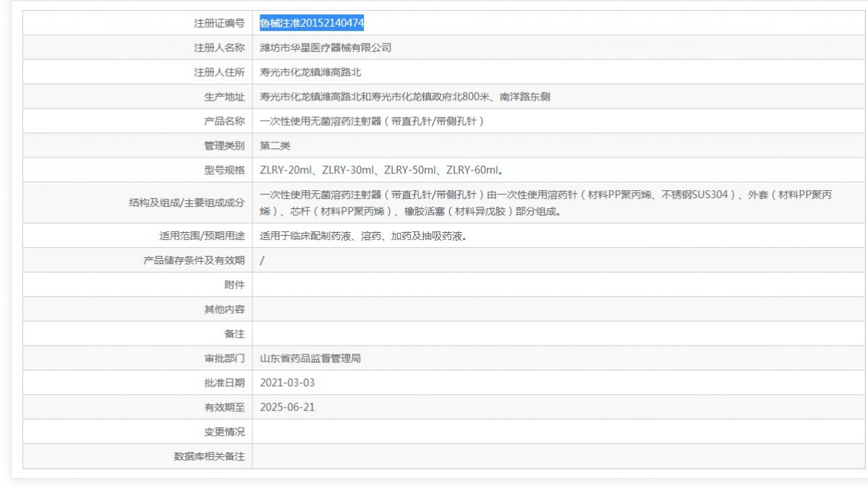Click the expiry date 2025-06-21
This screenshot has height=488, width=868.
tap(287, 408)
